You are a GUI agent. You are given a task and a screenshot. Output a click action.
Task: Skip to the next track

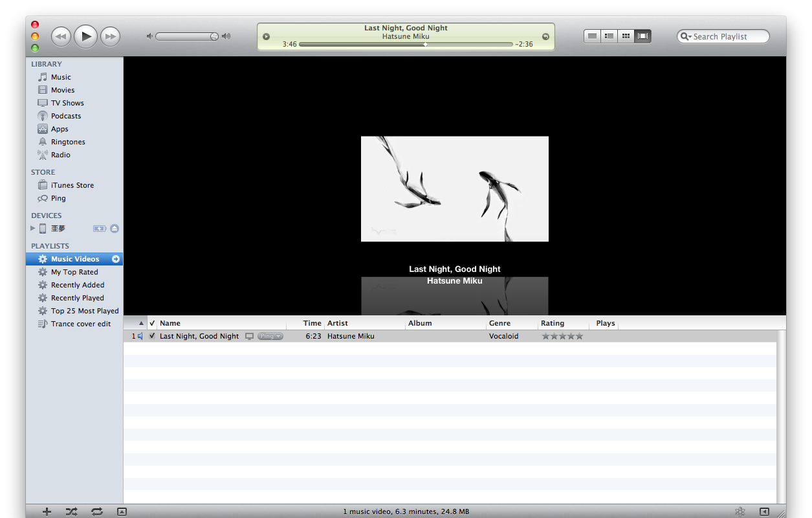[x=111, y=36]
